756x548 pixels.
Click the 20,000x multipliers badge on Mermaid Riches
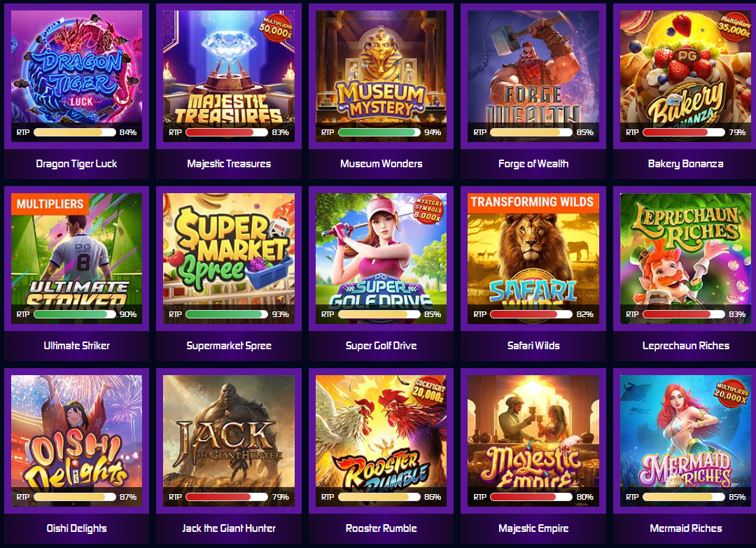732,393
